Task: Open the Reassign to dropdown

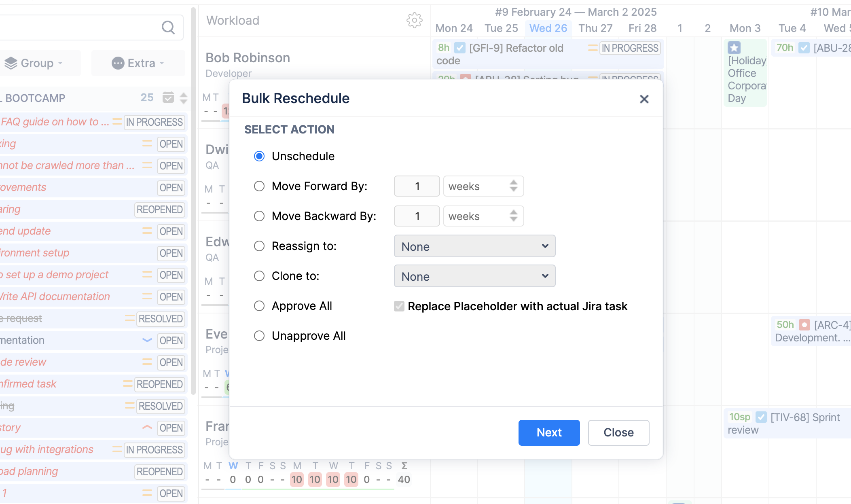Action: click(474, 246)
